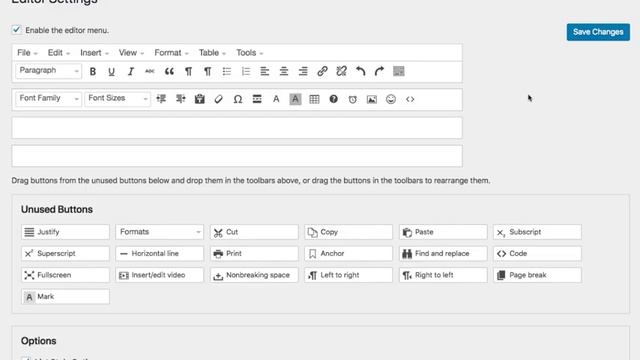This screenshot has height=360, width=640.
Task: Click the plain A text color icon
Action: tap(276, 99)
